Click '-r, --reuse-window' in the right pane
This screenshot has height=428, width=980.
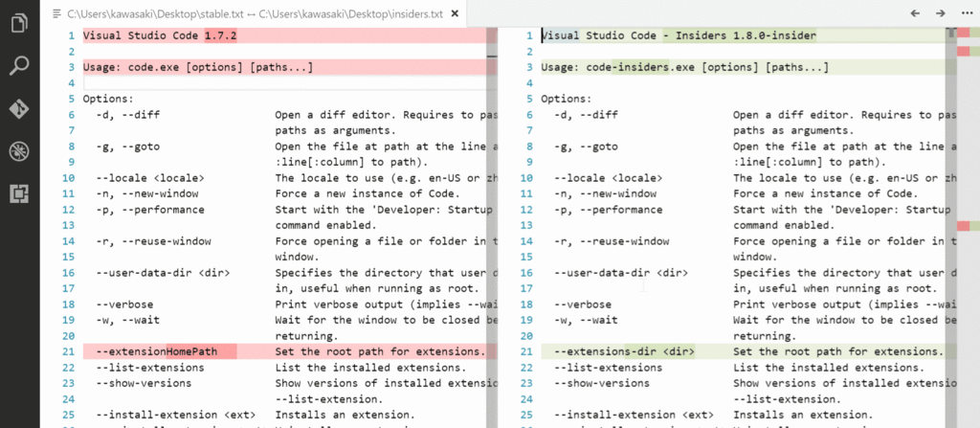point(612,241)
